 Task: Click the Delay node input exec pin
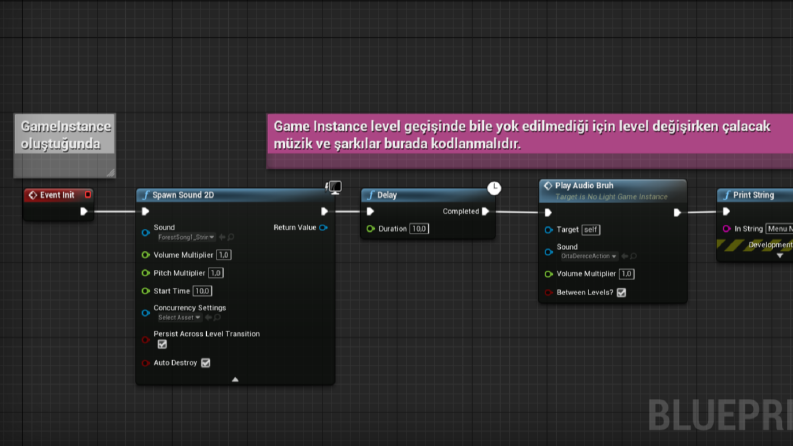click(x=370, y=211)
